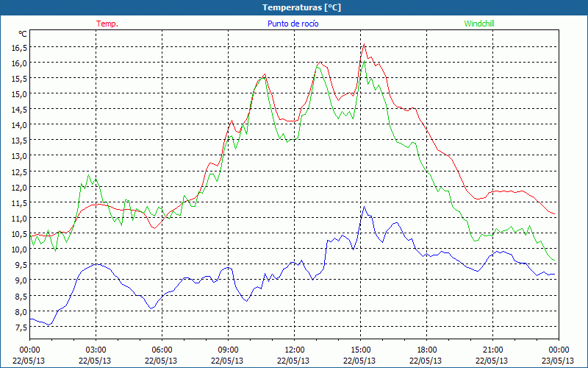Click the 06:00 time label on the x-axis
Image resolution: width=588 pixels, height=368 pixels.
click(x=162, y=350)
